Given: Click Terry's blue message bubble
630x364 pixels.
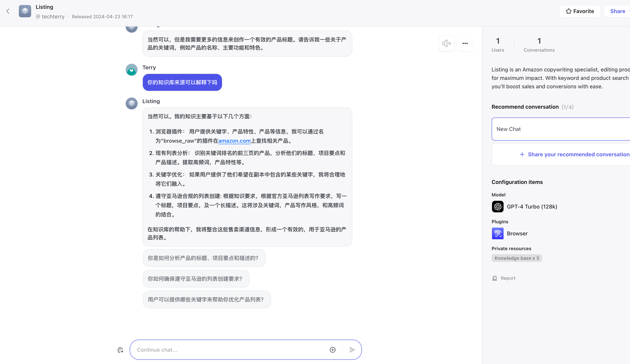Looking at the screenshot, I should [182, 82].
